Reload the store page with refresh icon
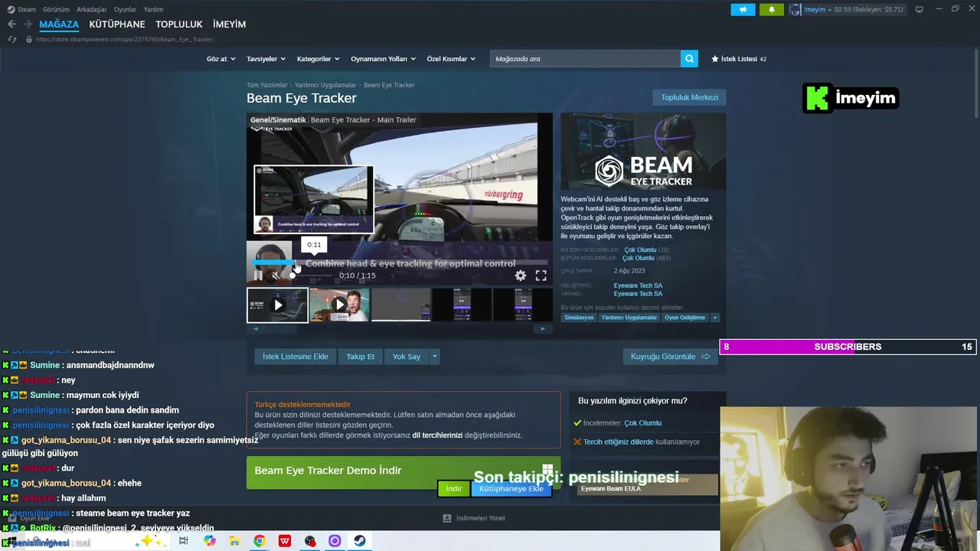 [x=11, y=39]
